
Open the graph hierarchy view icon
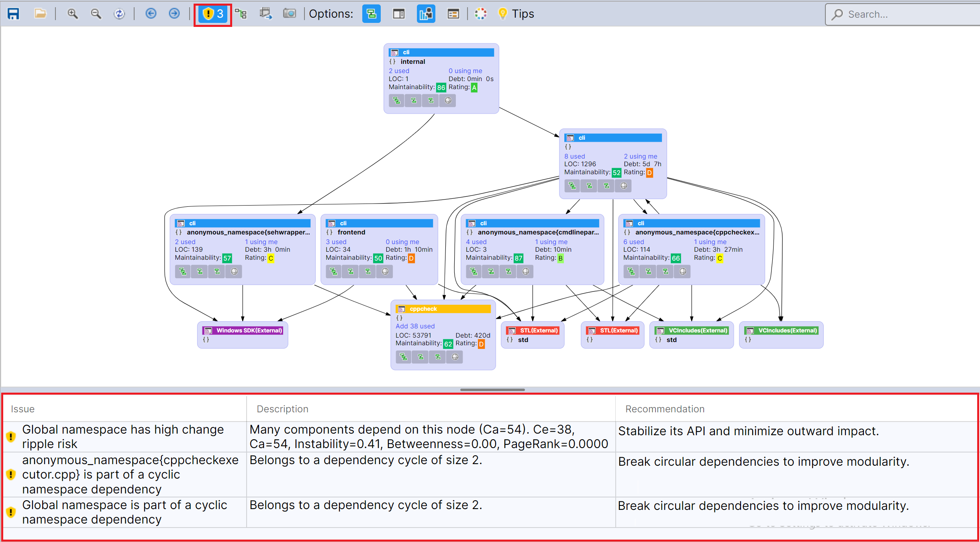241,14
